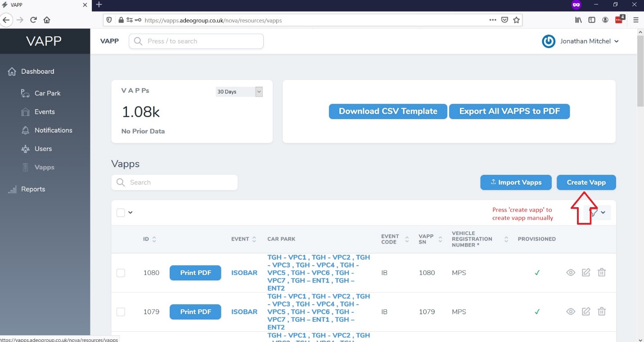The width and height of the screenshot is (644, 342).
Task: Click the page vertical scrollbar
Action: click(x=640, y=72)
